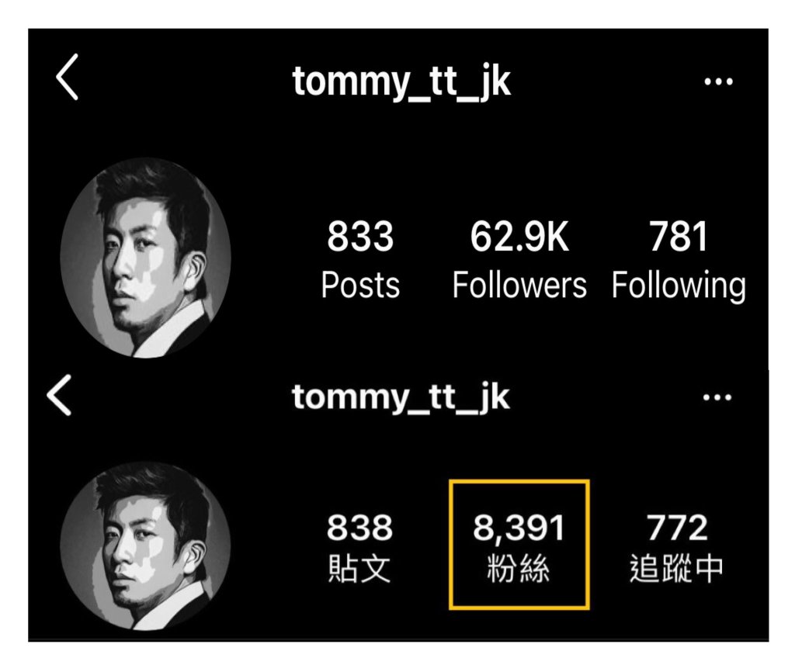Click the 貼文 label under 838
The height and width of the screenshot is (672, 795).
(x=359, y=568)
